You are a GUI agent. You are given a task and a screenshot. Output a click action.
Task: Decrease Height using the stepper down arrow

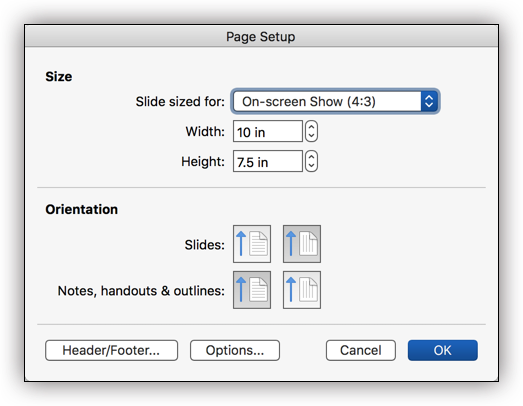(311, 166)
